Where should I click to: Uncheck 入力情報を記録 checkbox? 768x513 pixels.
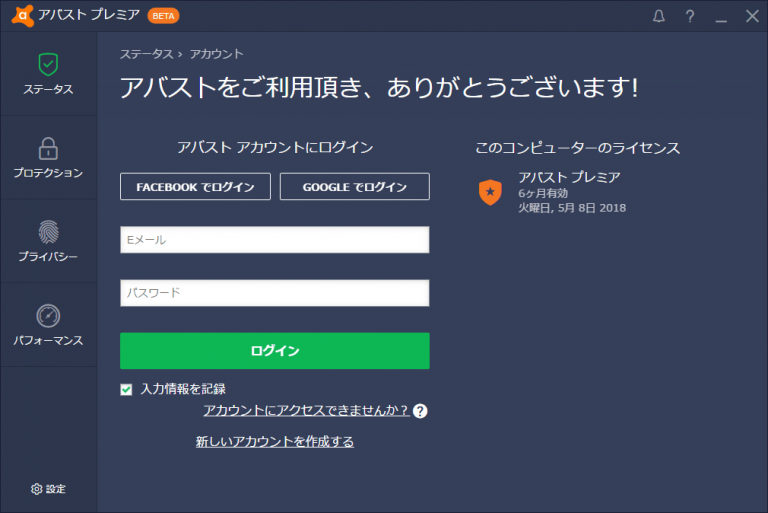tap(126, 389)
